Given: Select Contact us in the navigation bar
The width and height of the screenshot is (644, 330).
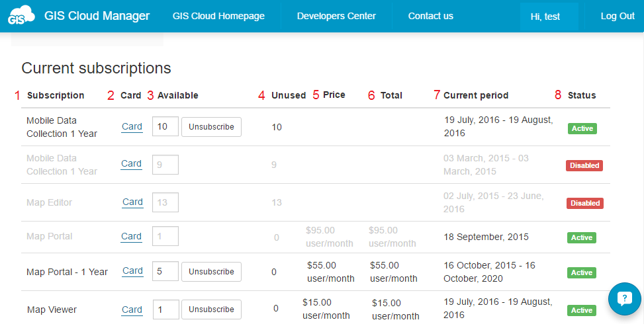Looking at the screenshot, I should coord(431,16).
